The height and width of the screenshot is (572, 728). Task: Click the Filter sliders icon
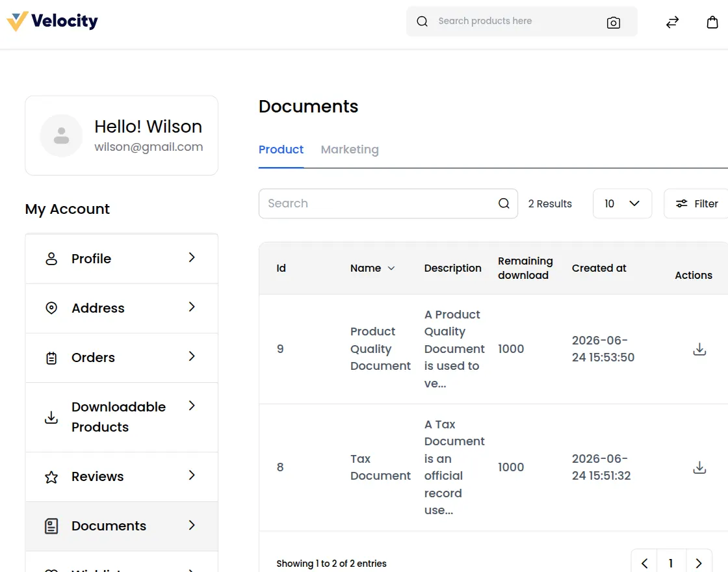[x=682, y=203]
